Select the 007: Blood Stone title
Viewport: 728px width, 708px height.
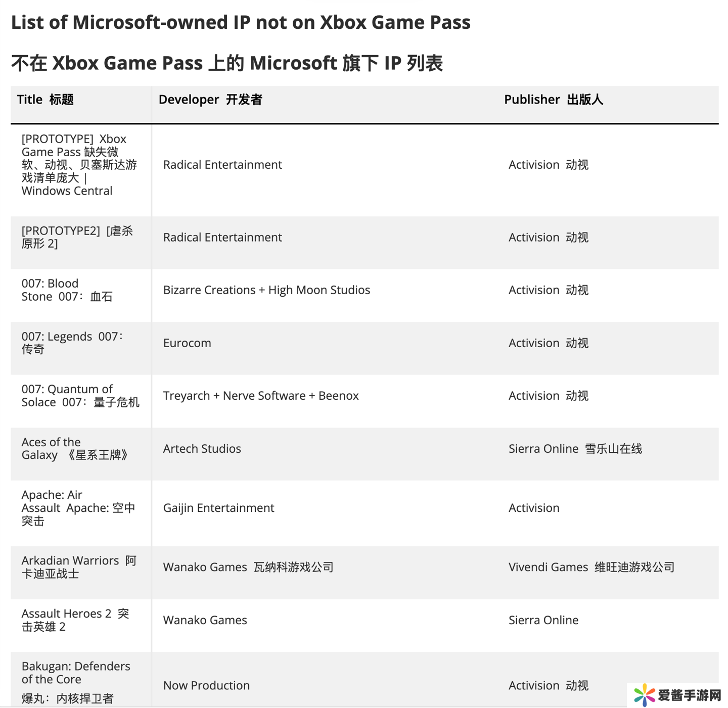tap(67, 290)
